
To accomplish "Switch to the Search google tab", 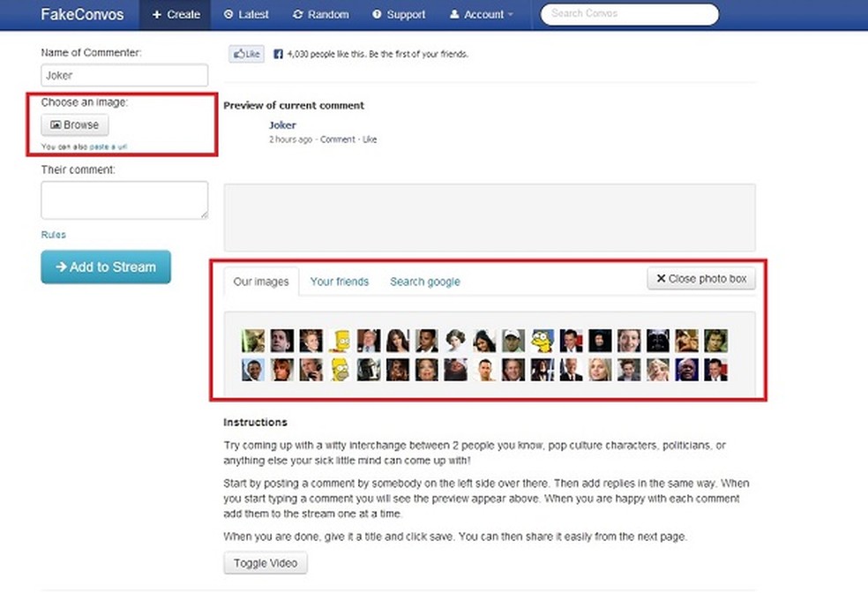I will 425,282.
